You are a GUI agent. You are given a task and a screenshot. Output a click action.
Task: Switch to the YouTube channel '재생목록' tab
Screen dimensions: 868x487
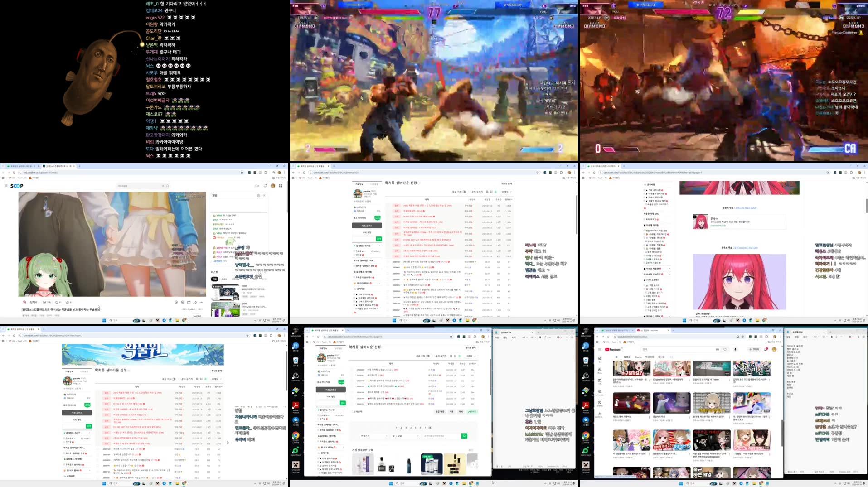point(650,357)
